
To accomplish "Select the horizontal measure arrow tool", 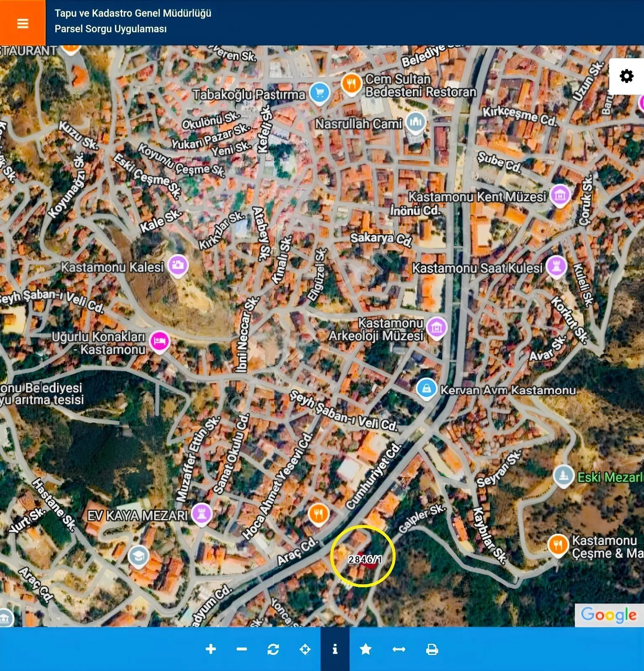I will coord(399,649).
